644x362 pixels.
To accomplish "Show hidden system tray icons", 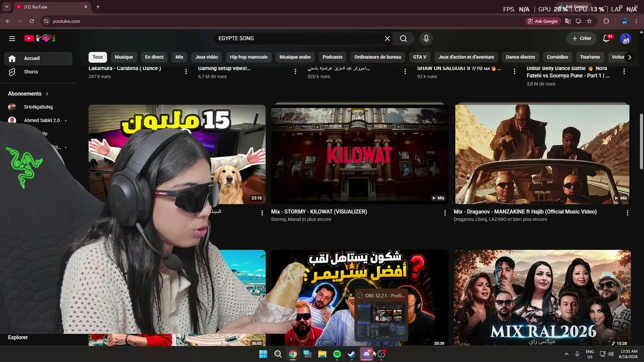I will pyautogui.click(x=566, y=354).
